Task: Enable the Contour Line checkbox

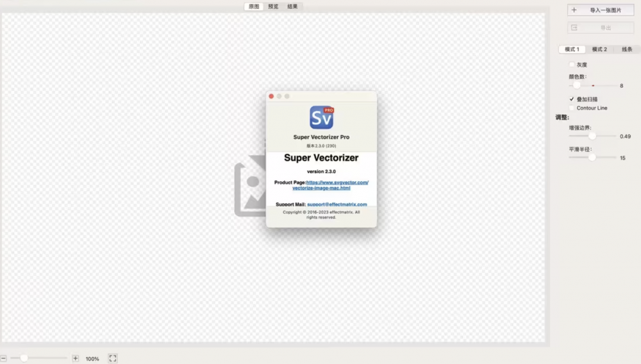Action: point(572,108)
